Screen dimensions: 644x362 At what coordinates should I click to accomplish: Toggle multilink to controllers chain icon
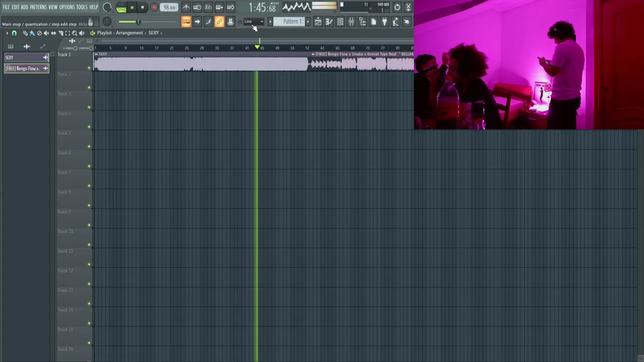(219, 22)
